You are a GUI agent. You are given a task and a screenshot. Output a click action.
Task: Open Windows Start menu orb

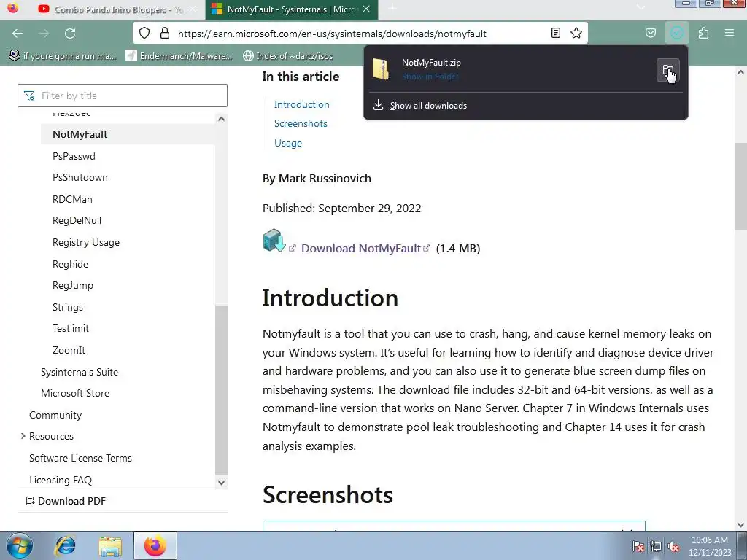[x=20, y=545]
